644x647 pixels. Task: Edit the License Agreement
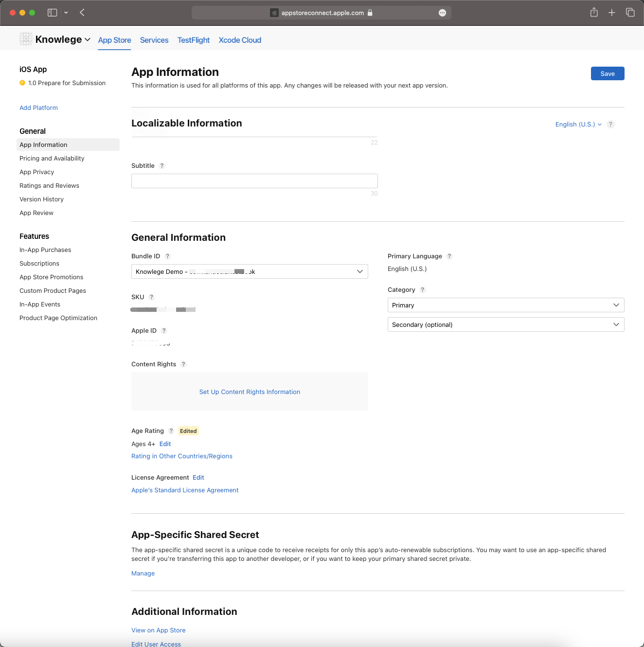198,478
